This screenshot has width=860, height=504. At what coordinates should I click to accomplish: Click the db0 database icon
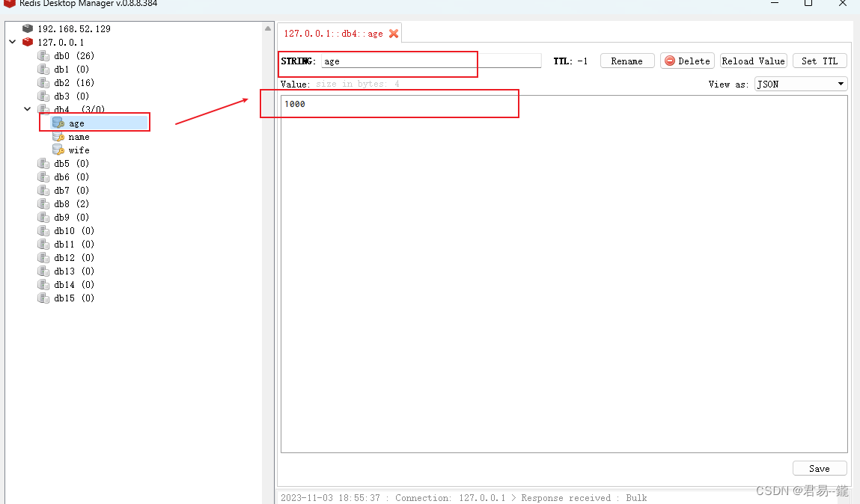43,56
